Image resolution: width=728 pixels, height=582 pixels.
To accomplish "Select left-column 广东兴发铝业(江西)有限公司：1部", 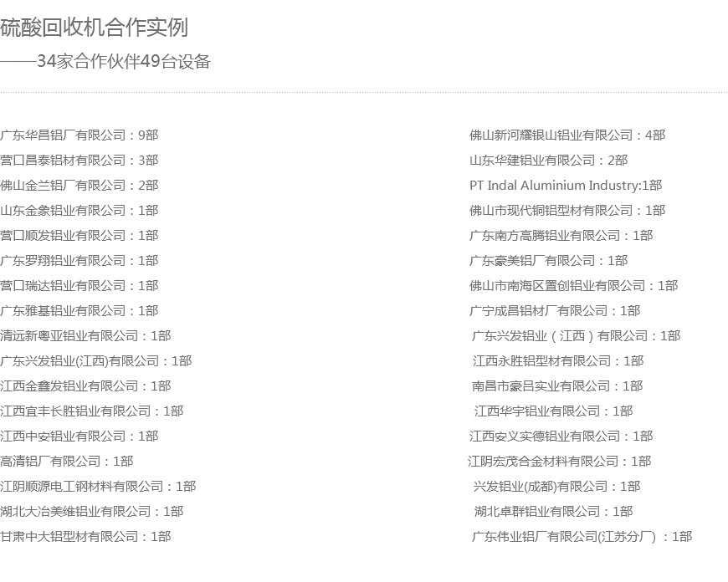I will point(96,360).
